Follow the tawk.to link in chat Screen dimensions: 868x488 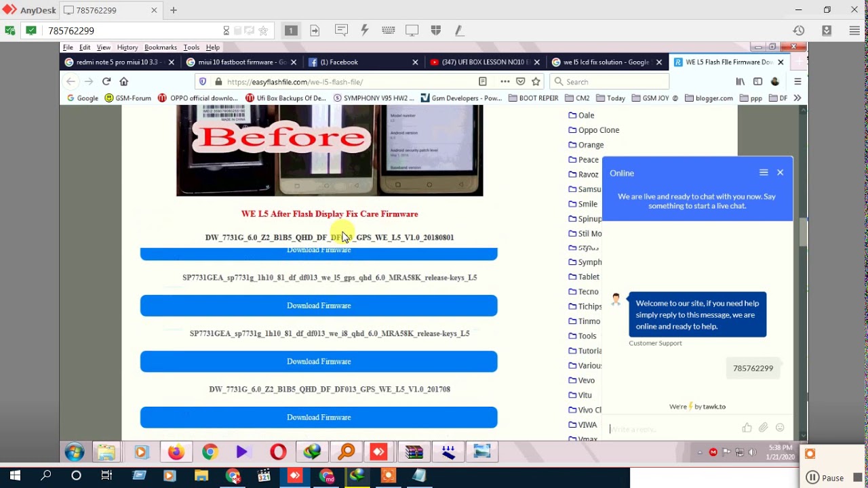pos(714,407)
